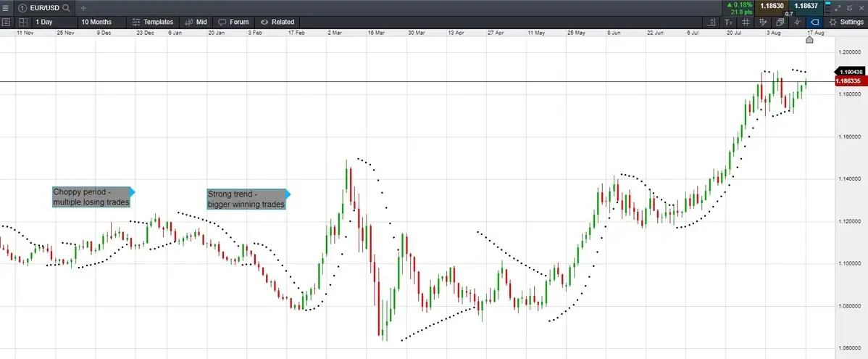
Task: Open the chart layout grid icon
Action: coord(23,22)
